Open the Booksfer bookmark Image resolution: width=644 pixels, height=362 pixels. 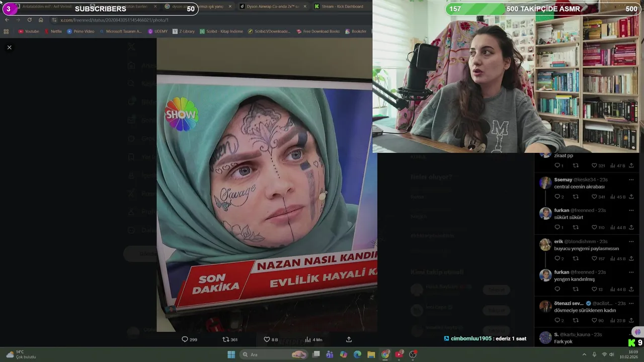[x=356, y=31]
